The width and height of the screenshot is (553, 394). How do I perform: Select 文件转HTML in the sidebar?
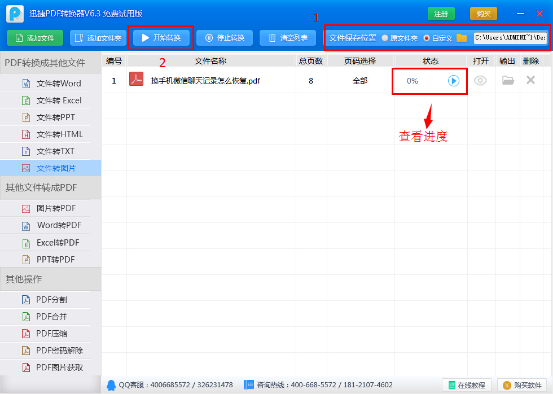point(50,134)
